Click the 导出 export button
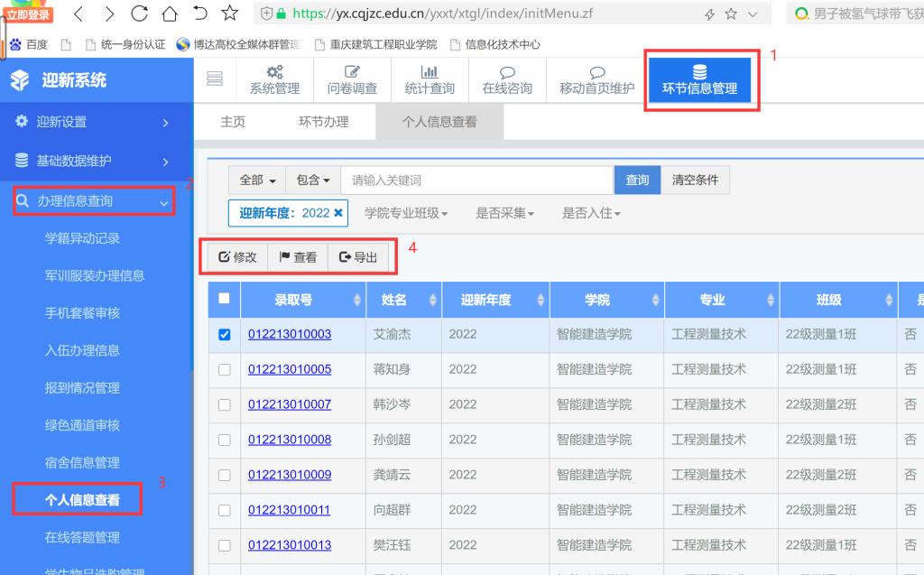 pos(358,257)
